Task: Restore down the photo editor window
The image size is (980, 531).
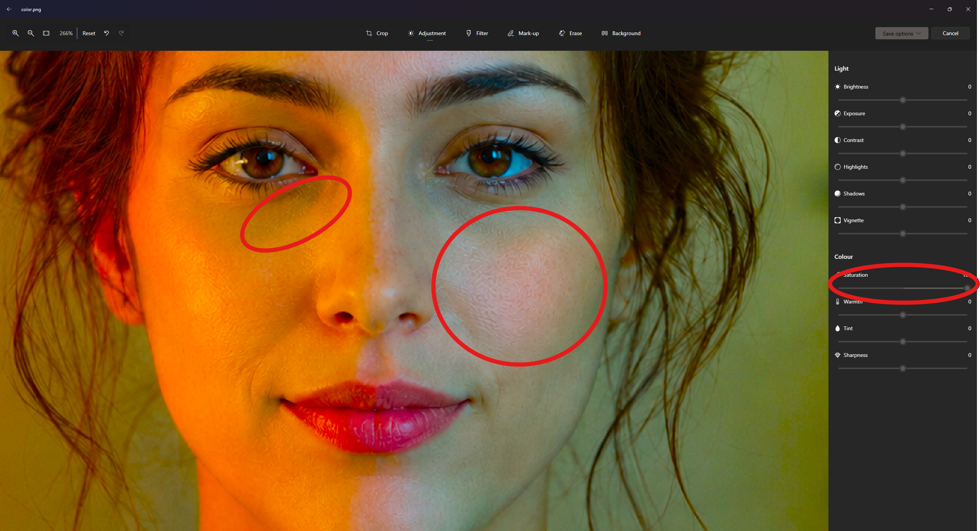Action: click(950, 9)
